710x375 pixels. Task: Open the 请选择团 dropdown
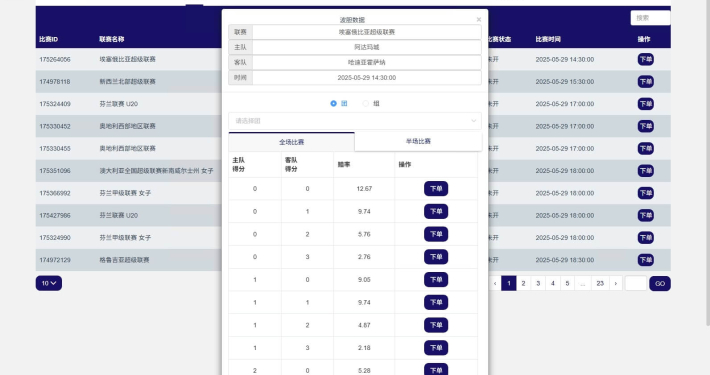tap(355, 121)
